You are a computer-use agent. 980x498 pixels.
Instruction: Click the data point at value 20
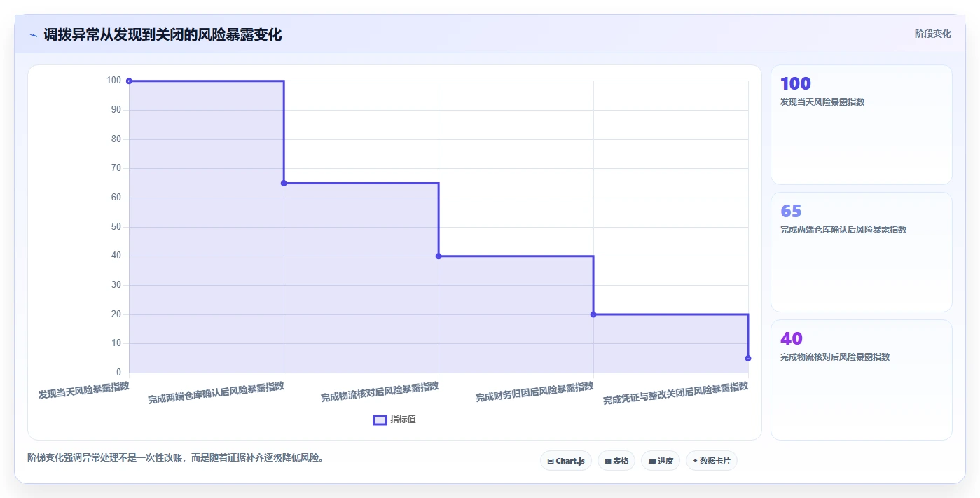coord(593,314)
